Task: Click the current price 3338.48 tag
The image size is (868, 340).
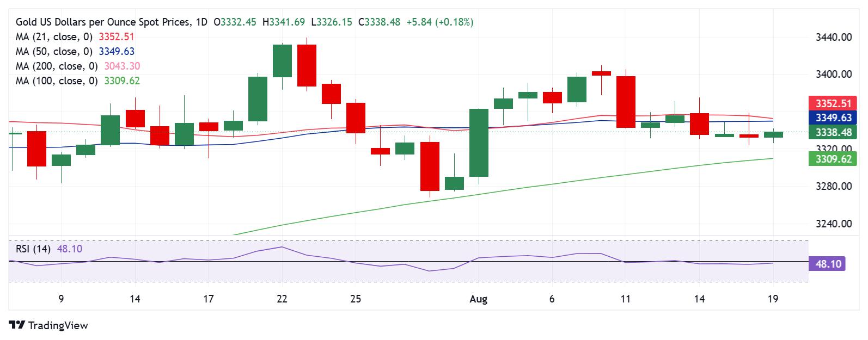Action: click(834, 132)
